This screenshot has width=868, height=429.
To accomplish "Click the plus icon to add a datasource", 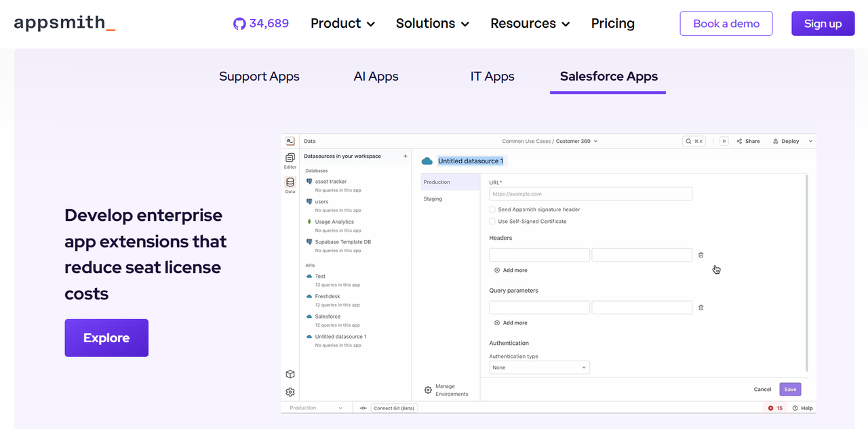I will 406,156.
